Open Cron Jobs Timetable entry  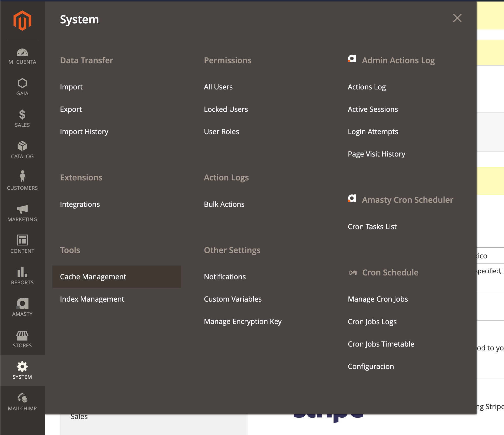(381, 344)
